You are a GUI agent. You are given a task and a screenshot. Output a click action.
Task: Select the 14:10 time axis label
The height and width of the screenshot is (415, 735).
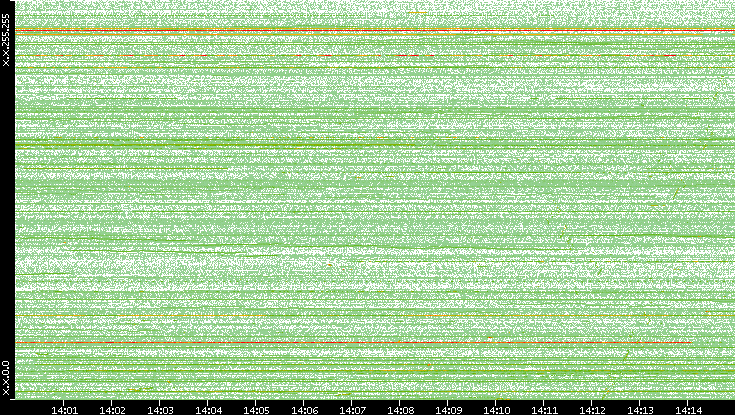pos(496,410)
